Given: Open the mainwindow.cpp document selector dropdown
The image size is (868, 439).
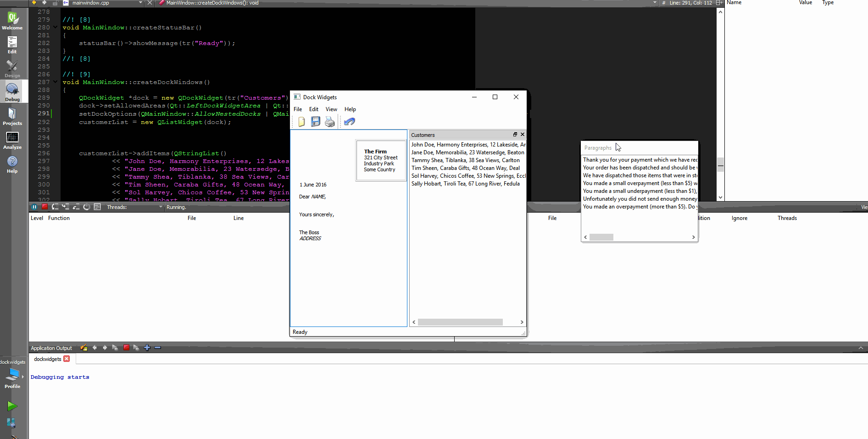Looking at the screenshot, I should coord(141,3).
